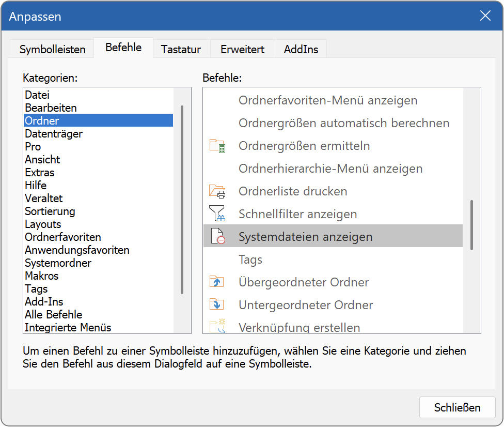Click the Verknüpfung erstellen shortcut icon
Image resolution: width=504 pixels, height=427 pixels.
coord(217,325)
